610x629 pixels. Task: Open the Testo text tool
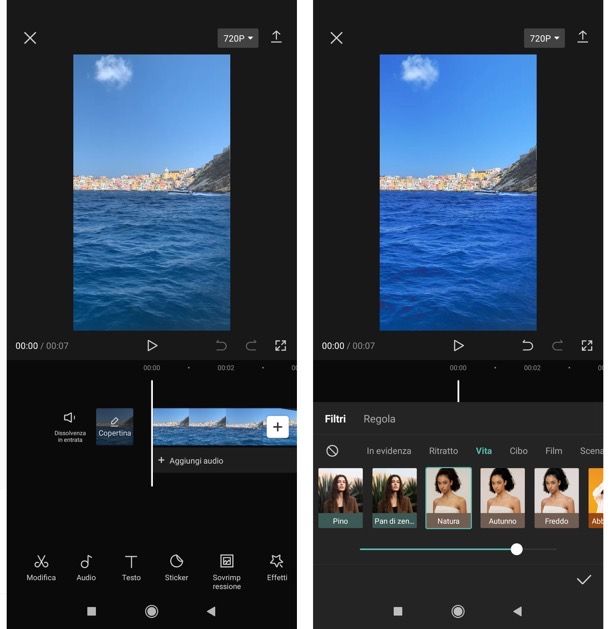(131, 568)
